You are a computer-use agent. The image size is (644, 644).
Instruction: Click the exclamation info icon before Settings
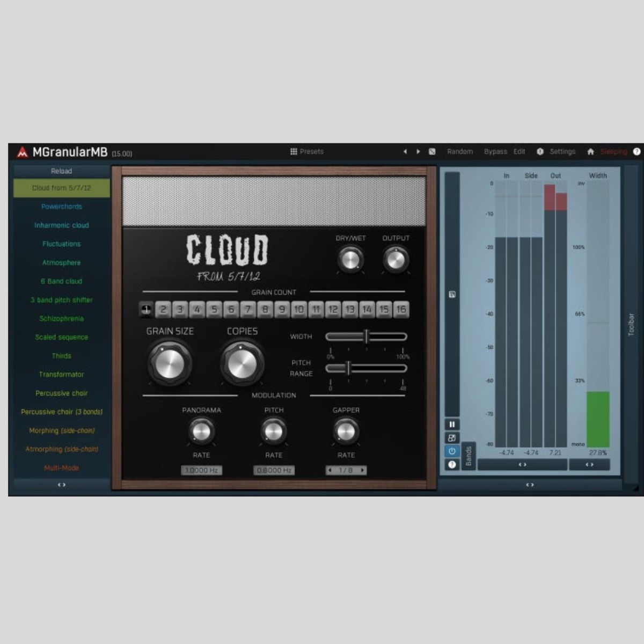540,152
